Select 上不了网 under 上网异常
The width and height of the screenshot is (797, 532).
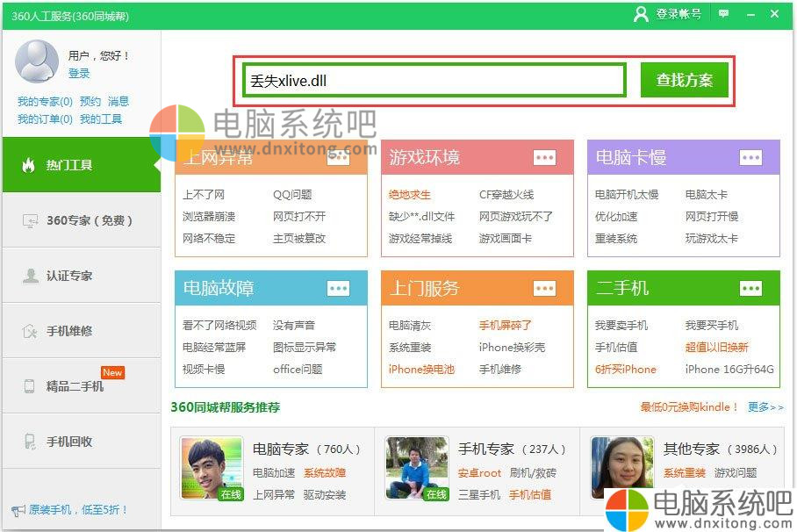click(204, 195)
